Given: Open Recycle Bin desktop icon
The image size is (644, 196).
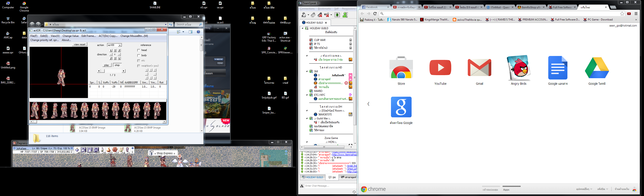Looking at the screenshot, I should (8, 20).
